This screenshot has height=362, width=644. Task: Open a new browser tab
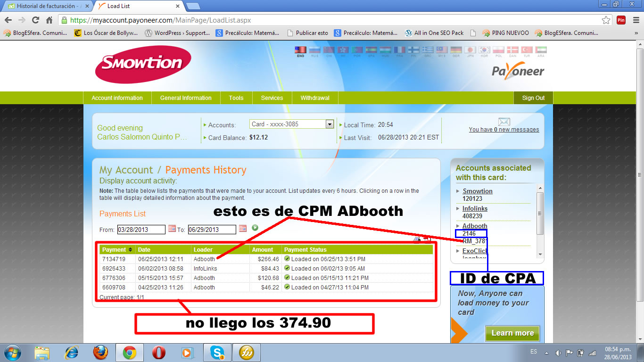pos(193,6)
